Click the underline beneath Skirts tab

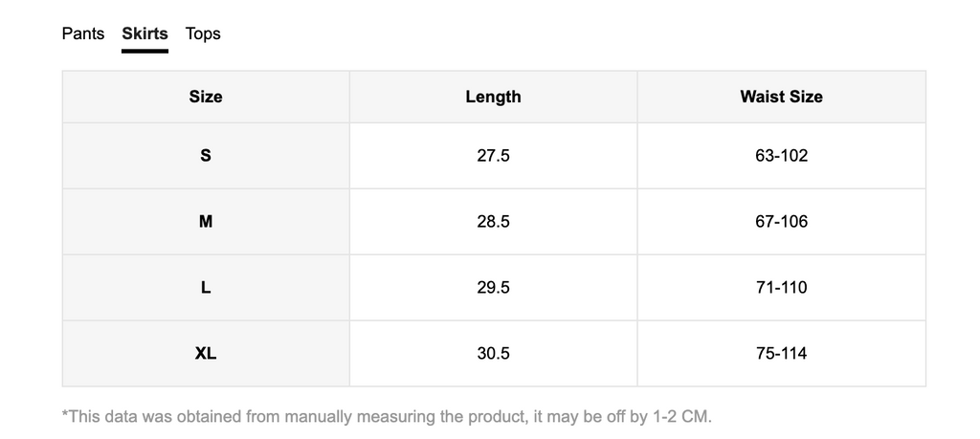pos(145,52)
